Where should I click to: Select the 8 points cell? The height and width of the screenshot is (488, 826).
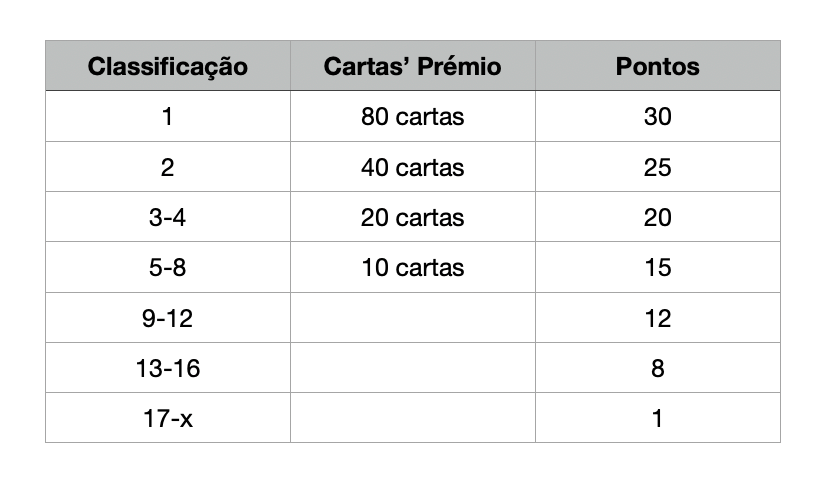(657, 368)
